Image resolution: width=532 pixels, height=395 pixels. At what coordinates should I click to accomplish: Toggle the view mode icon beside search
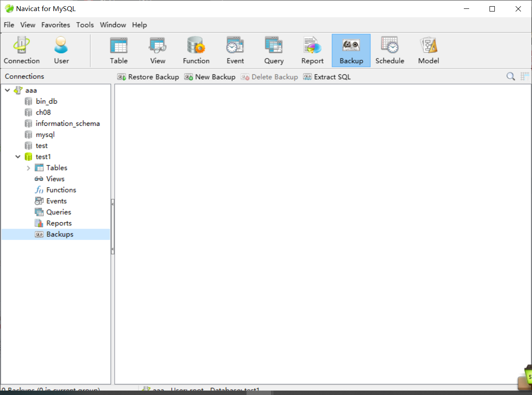pos(525,77)
